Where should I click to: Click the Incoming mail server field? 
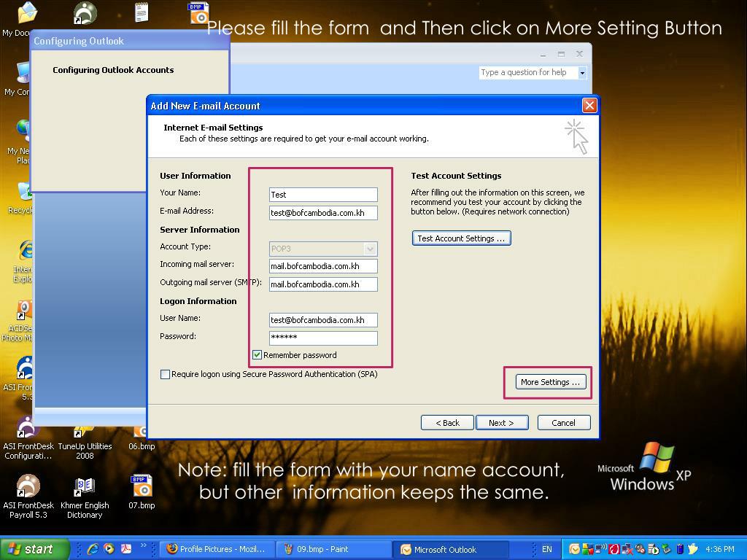323,266
